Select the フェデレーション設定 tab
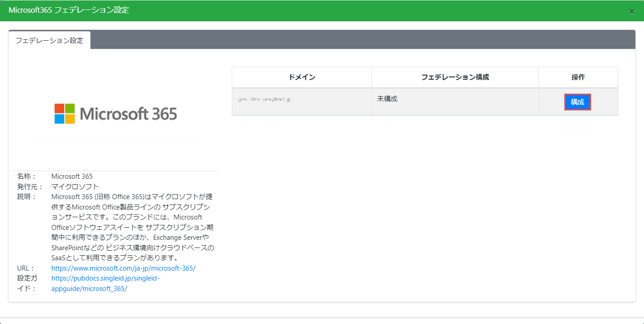This screenshot has width=644, height=324. tap(49, 40)
